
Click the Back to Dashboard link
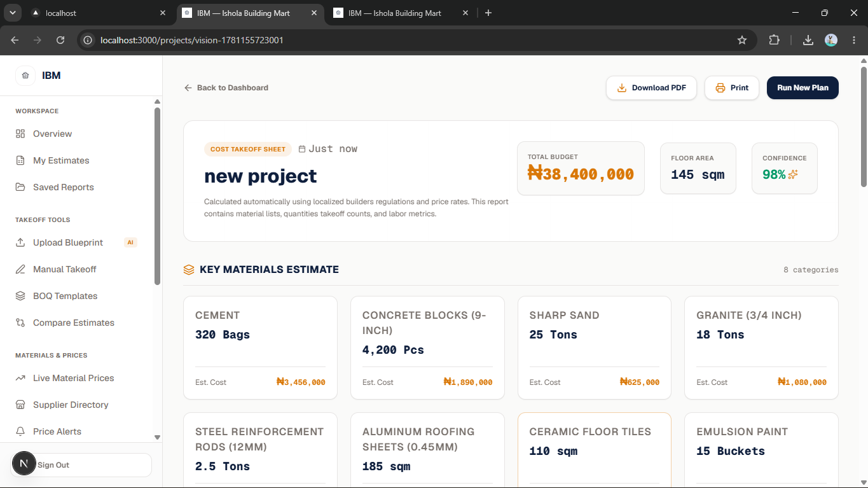coord(226,88)
